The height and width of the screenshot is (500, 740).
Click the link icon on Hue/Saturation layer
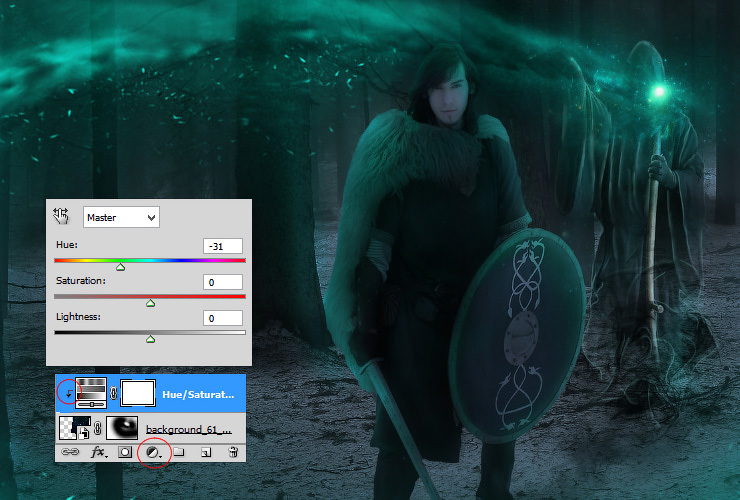113,393
